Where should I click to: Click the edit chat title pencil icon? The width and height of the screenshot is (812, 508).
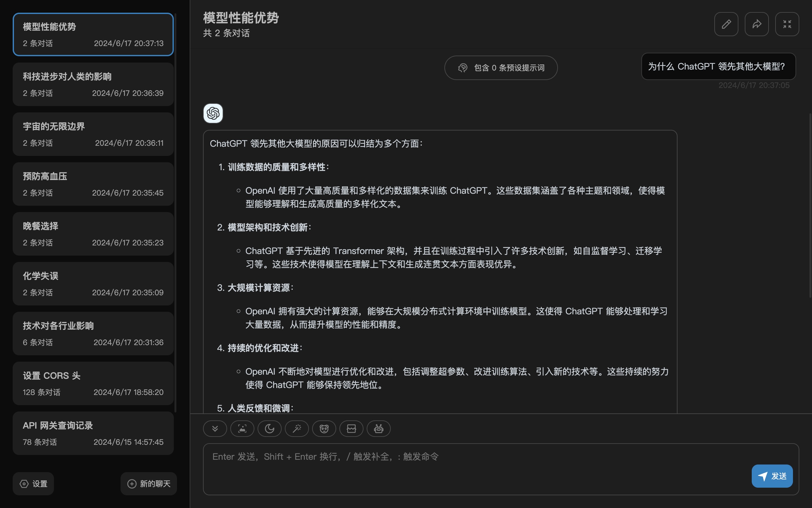pos(726,24)
